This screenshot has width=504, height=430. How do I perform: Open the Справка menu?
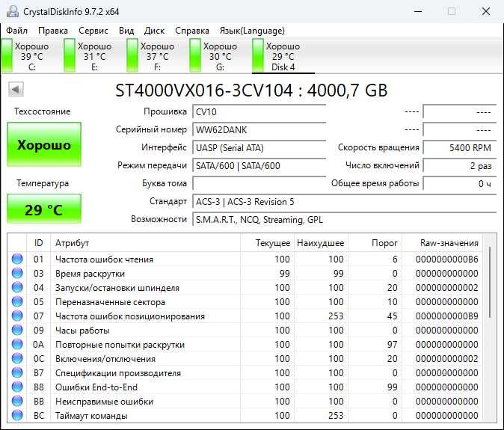coord(192,31)
